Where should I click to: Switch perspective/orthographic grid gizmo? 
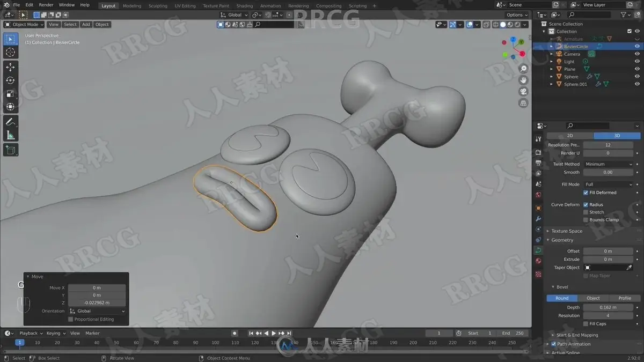[x=524, y=103]
